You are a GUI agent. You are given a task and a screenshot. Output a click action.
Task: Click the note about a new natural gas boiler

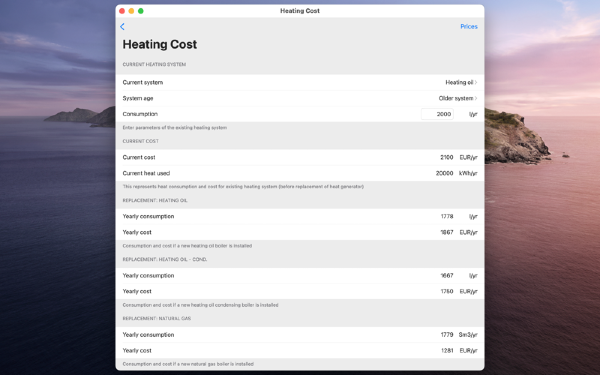pos(188,364)
